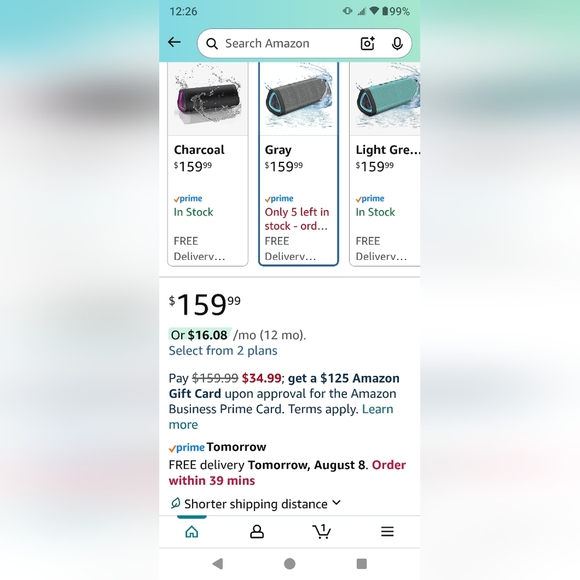Select the Gray color option
This screenshot has height=580, width=580.
point(299,164)
